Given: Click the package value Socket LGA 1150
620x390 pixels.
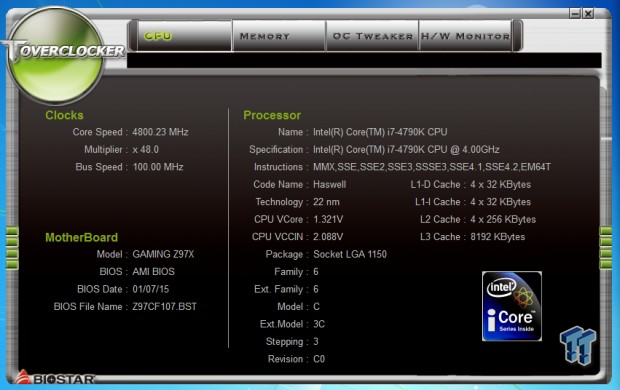Looking at the screenshot, I should (x=350, y=254).
